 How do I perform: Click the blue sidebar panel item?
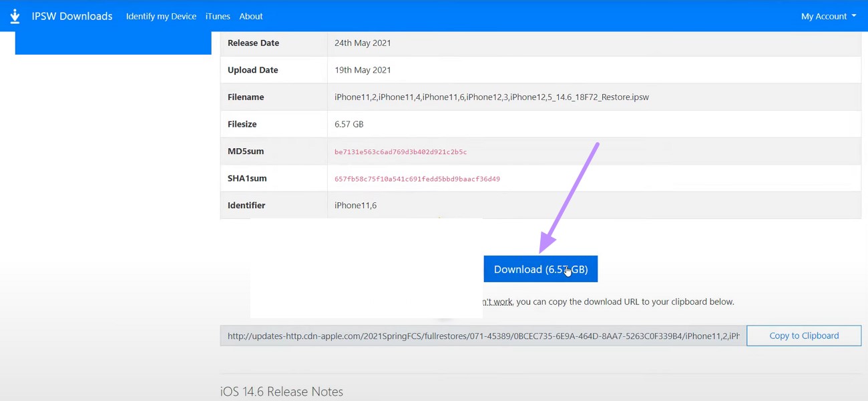(x=113, y=43)
